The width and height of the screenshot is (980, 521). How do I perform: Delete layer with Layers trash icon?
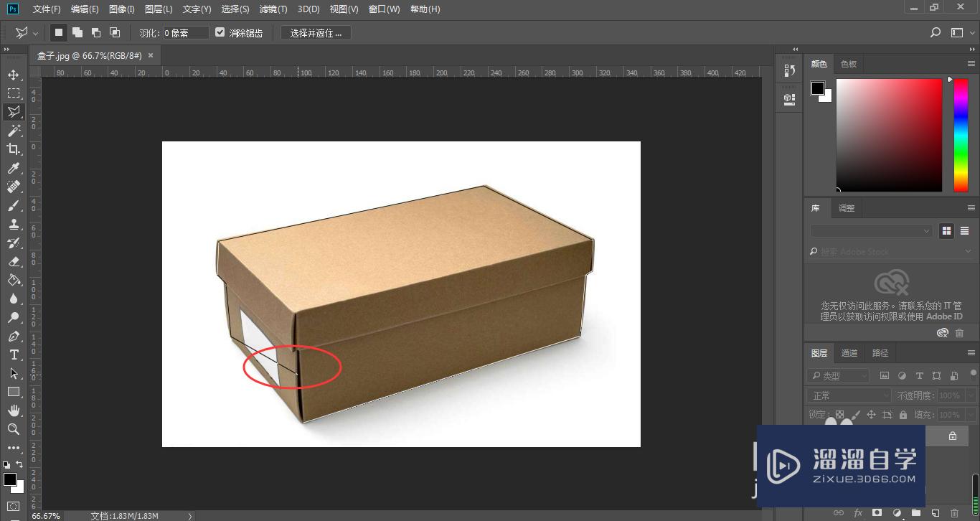click(954, 513)
